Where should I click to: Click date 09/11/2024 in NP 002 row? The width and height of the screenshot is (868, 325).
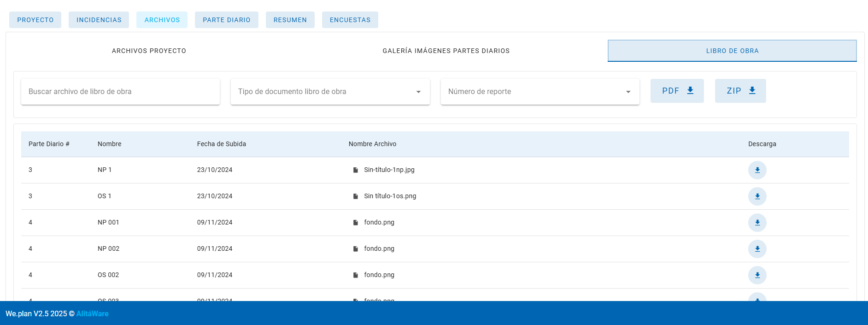(x=215, y=248)
